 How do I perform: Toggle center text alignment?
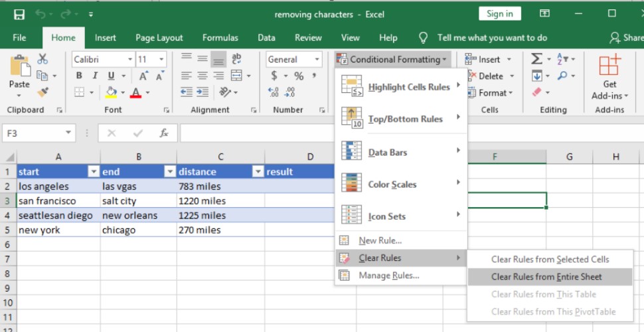[202, 76]
